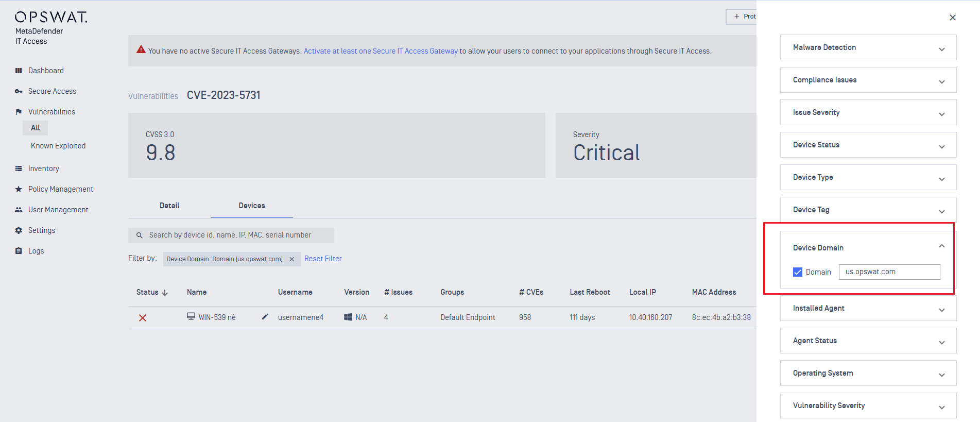Click the Settings gear icon
The height and width of the screenshot is (422, 980).
coord(19,230)
